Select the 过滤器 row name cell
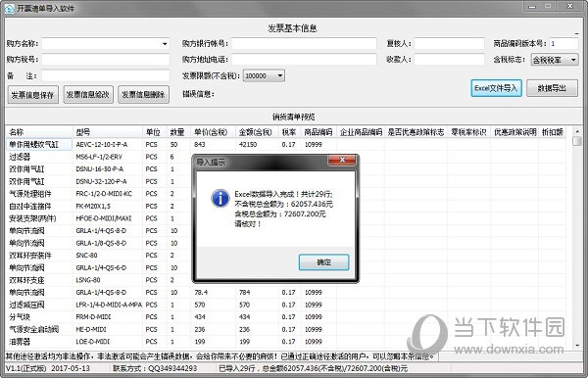Screen dimensions: 588x378 coord(39,157)
